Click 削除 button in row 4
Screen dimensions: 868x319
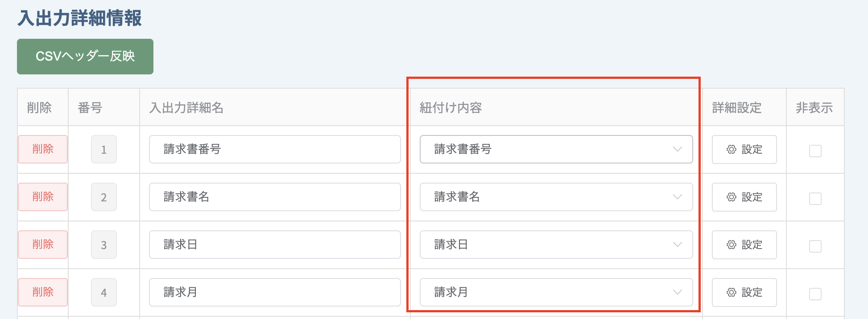point(43,292)
